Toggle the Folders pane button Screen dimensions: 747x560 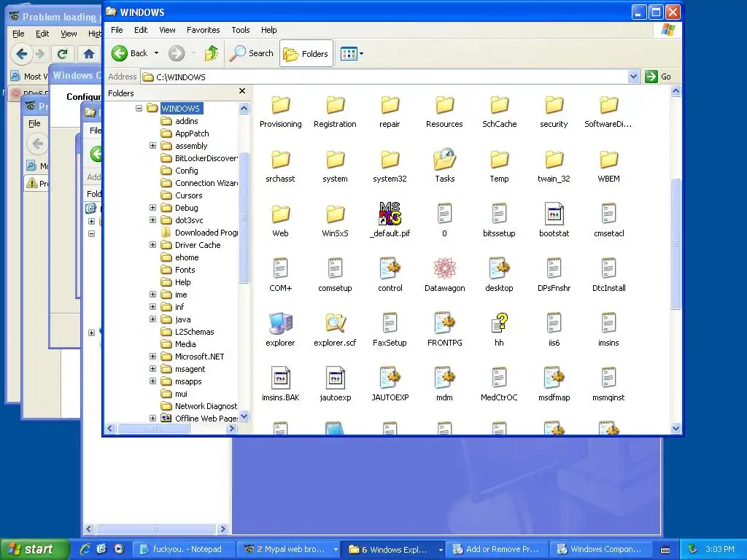pos(306,54)
